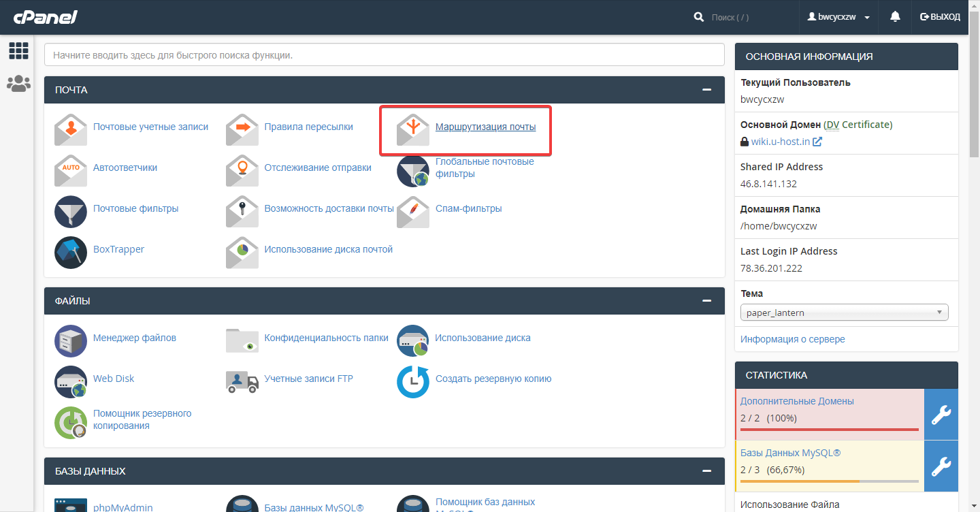Click wrench icon beside Базы Данных MySQL
Viewport: 980px width, 512px height.
click(x=941, y=466)
